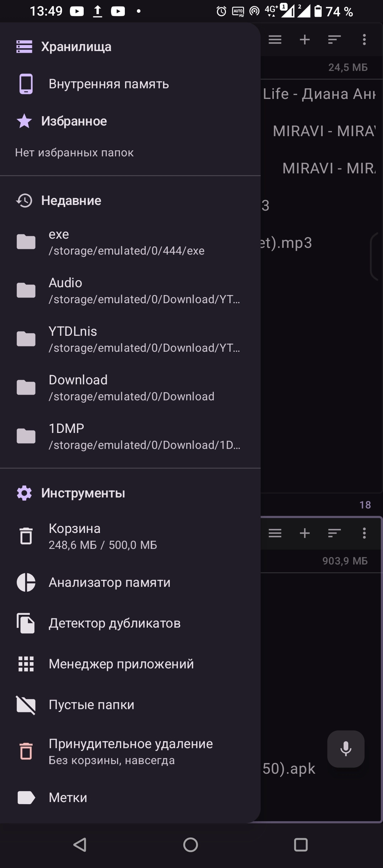Open the recent YTDLnis folder
The width and height of the screenshot is (383, 868).
point(130,339)
